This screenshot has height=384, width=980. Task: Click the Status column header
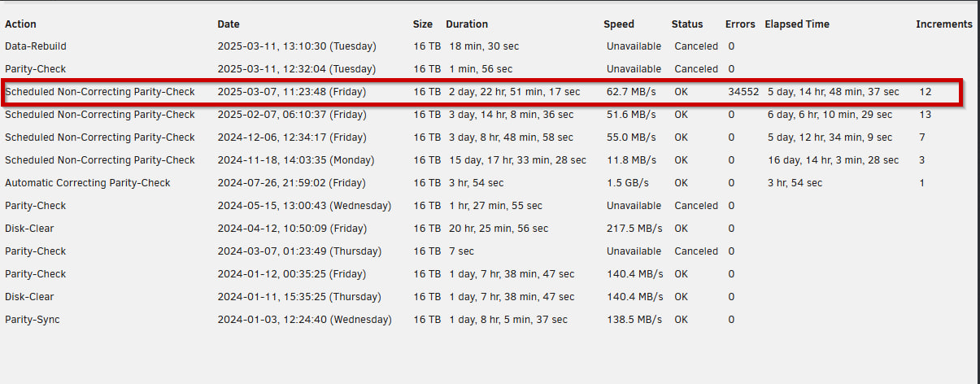(x=687, y=24)
